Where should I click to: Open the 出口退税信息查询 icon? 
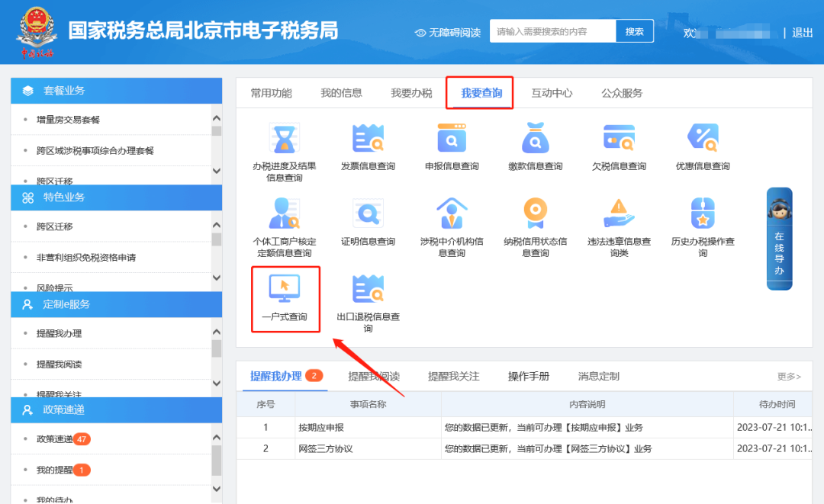(368, 288)
